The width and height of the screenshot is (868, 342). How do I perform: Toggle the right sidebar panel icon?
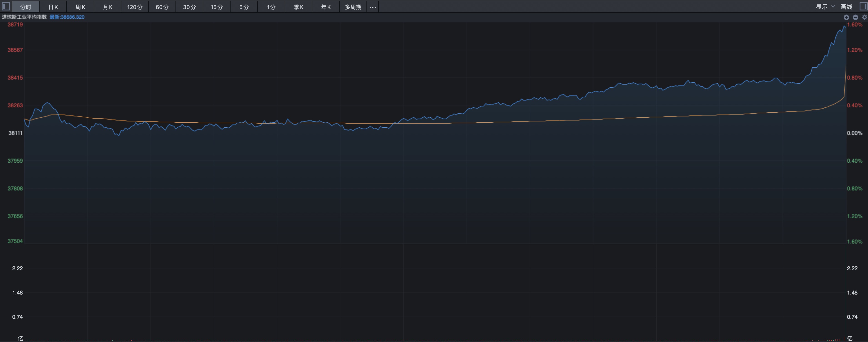click(863, 6)
